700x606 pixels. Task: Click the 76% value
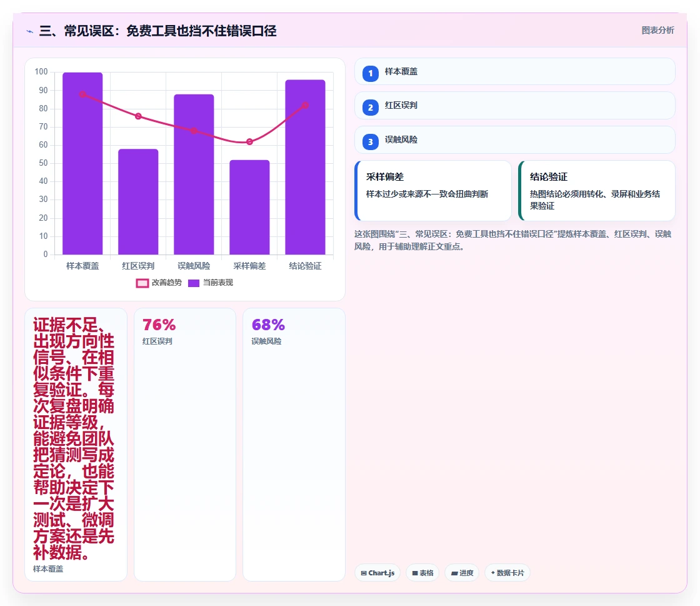pyautogui.click(x=159, y=325)
